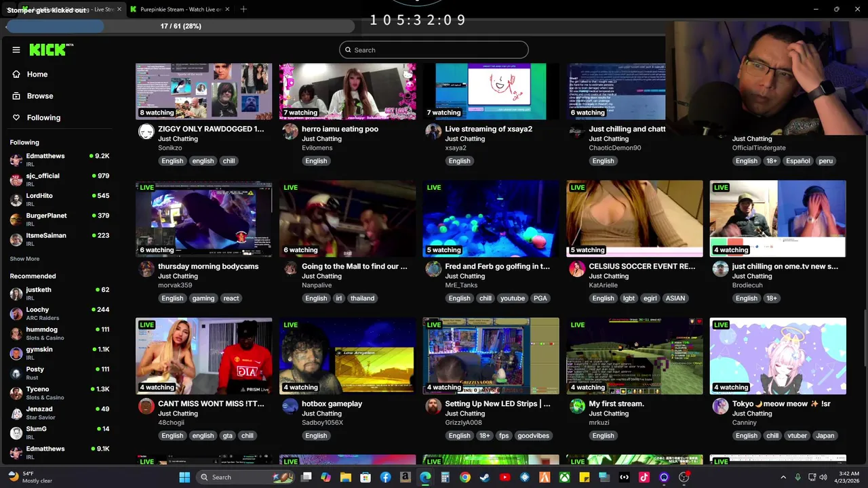Open clock showing 3:42 AM
The height and width of the screenshot is (488, 868).
848,477
